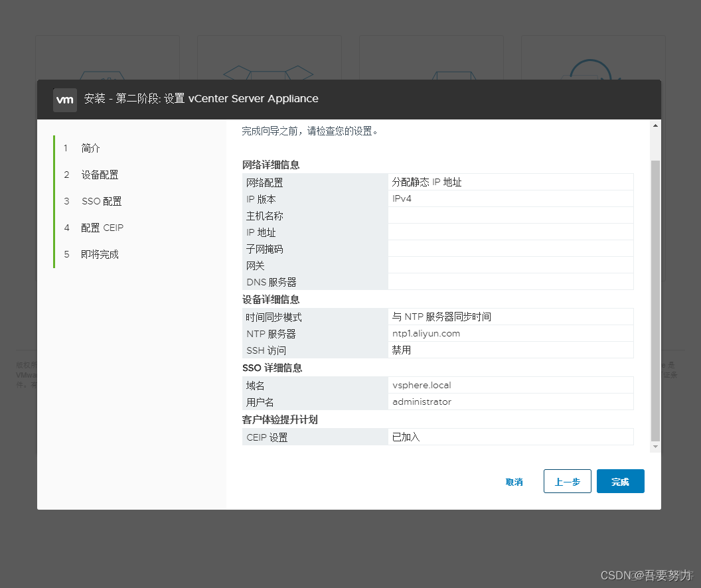Viewport: 701px width, 588px height.
Task: Select step 5 即将完成
Action: pyautogui.click(x=100, y=254)
